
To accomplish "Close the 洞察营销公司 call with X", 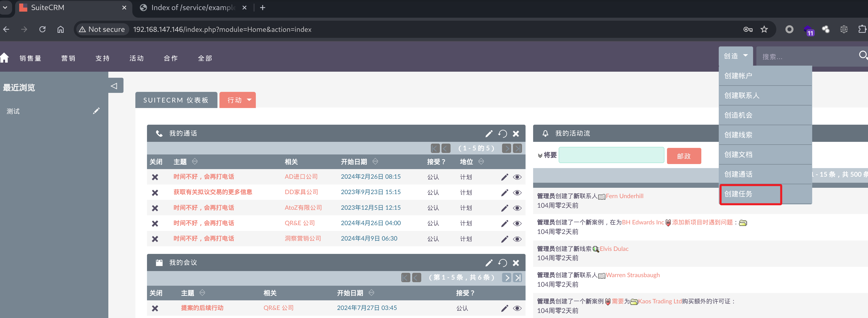I will coord(155,239).
